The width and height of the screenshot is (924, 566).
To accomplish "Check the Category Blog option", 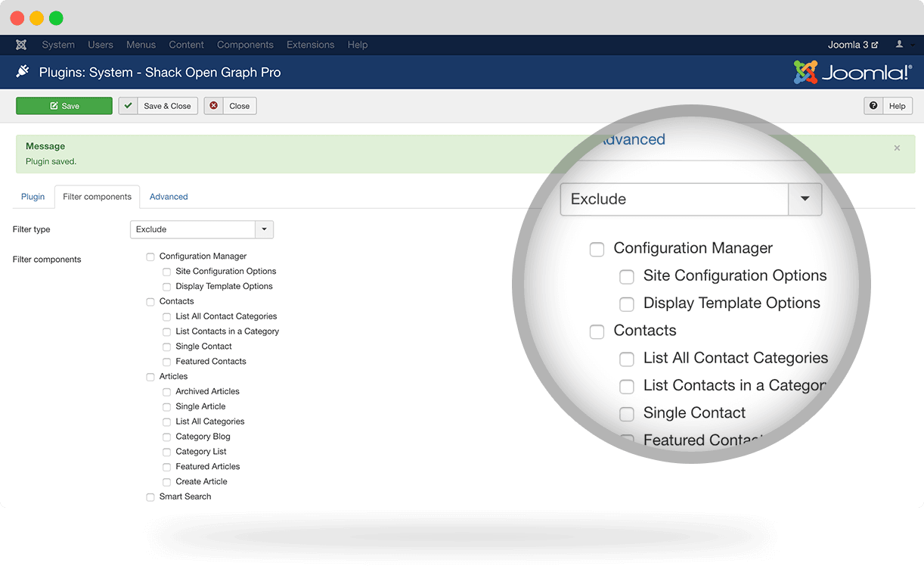I will (x=167, y=437).
